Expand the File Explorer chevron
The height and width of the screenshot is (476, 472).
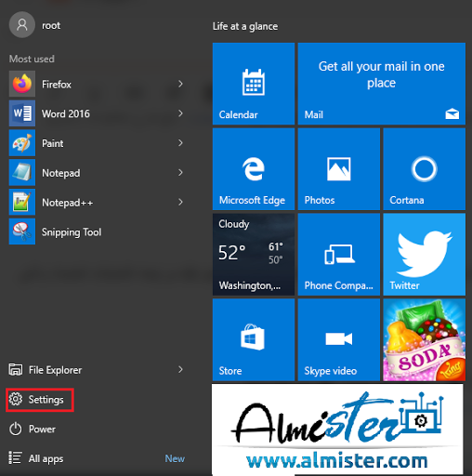click(180, 369)
